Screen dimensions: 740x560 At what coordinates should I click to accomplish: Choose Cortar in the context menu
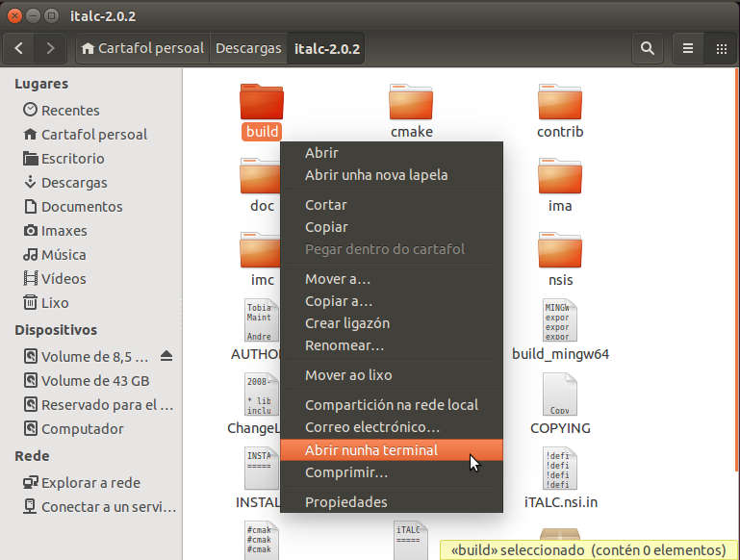392,205
